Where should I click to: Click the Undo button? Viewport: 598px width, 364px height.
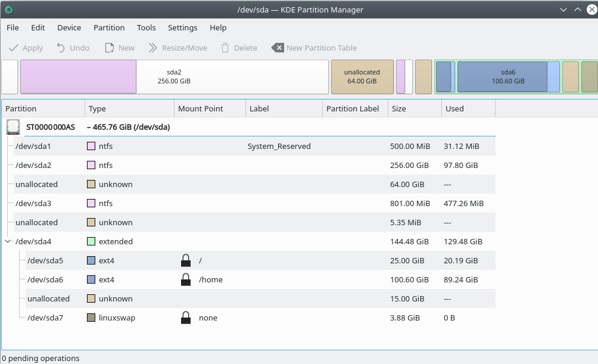73,48
